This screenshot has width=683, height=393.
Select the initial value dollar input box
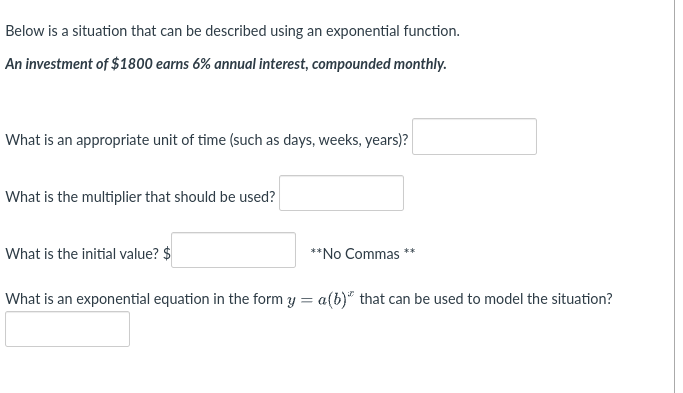(233, 250)
